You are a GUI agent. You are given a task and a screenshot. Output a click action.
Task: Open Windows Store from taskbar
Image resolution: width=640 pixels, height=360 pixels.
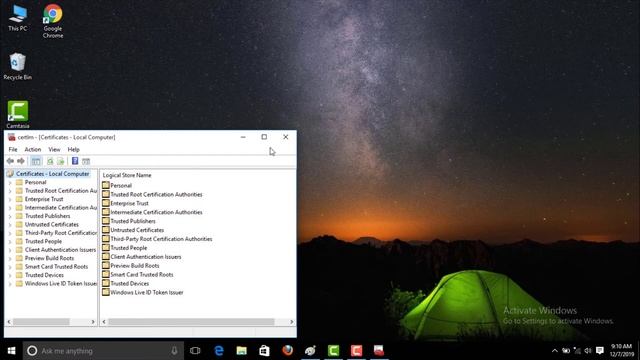click(264, 351)
